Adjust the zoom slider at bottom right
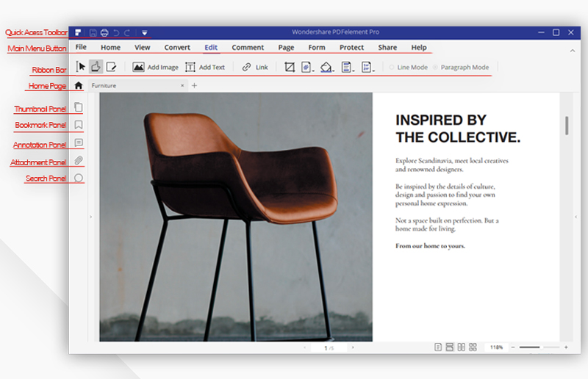The height and width of the screenshot is (379, 588). [539, 347]
